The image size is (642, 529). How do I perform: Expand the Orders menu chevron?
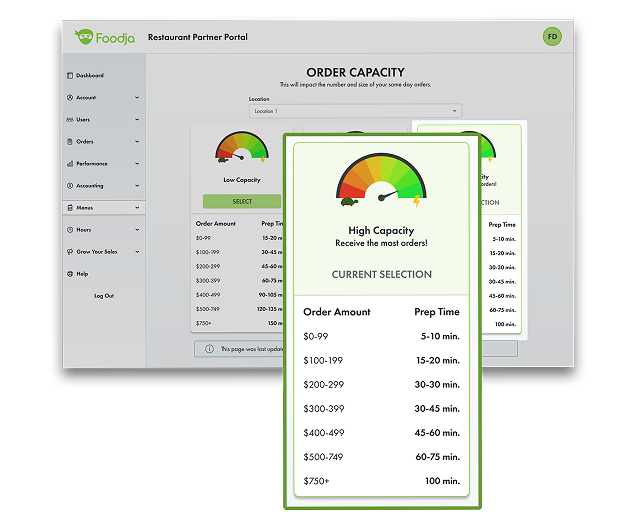(137, 142)
